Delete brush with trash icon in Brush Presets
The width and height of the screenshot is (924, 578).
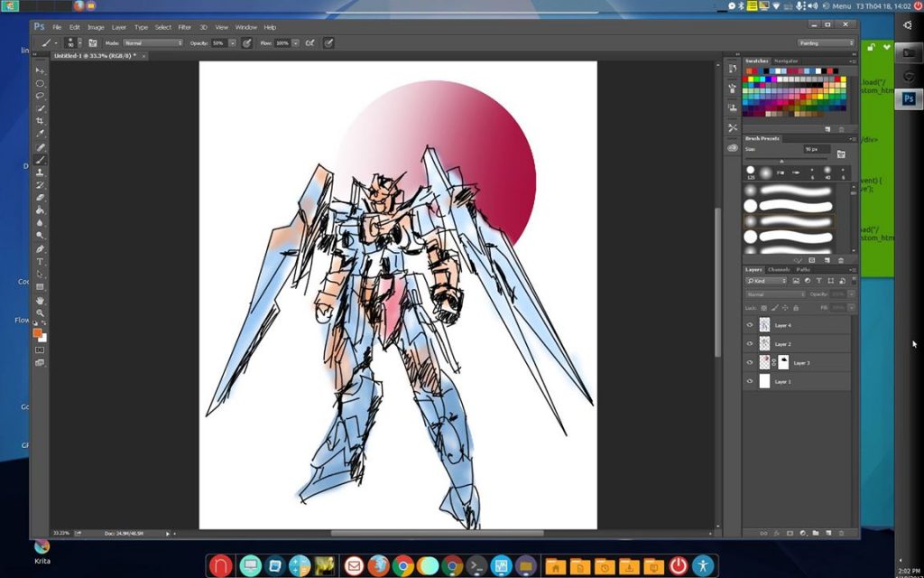point(841,260)
